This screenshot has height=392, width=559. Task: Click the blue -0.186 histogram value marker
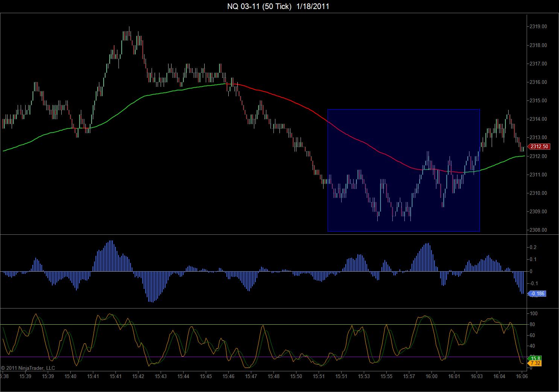[538, 294]
